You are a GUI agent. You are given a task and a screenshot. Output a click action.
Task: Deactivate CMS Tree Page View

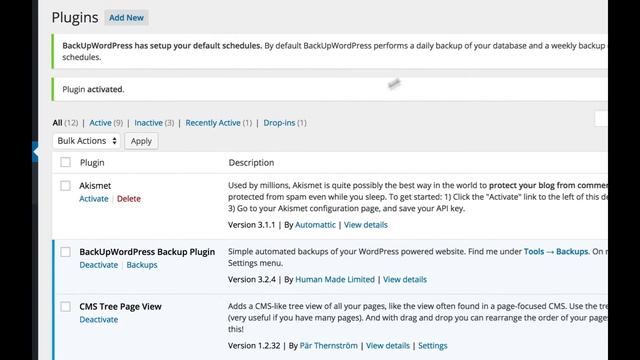click(99, 320)
